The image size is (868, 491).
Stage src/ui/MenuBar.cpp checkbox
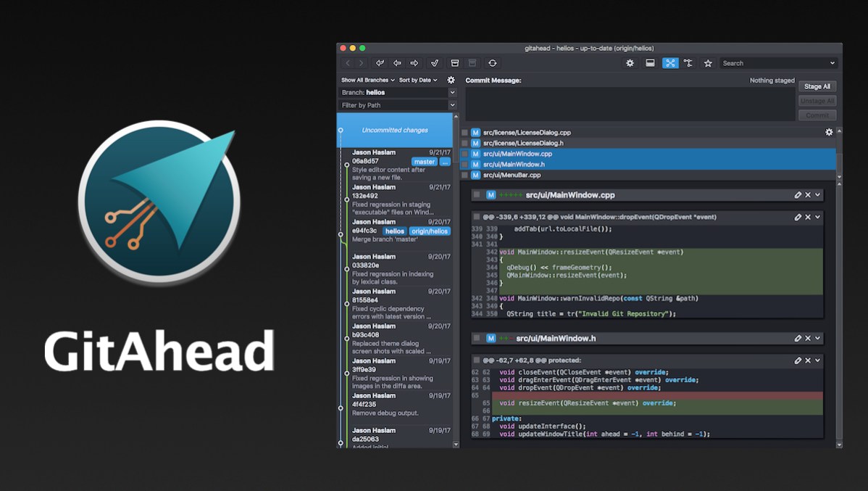click(x=464, y=175)
